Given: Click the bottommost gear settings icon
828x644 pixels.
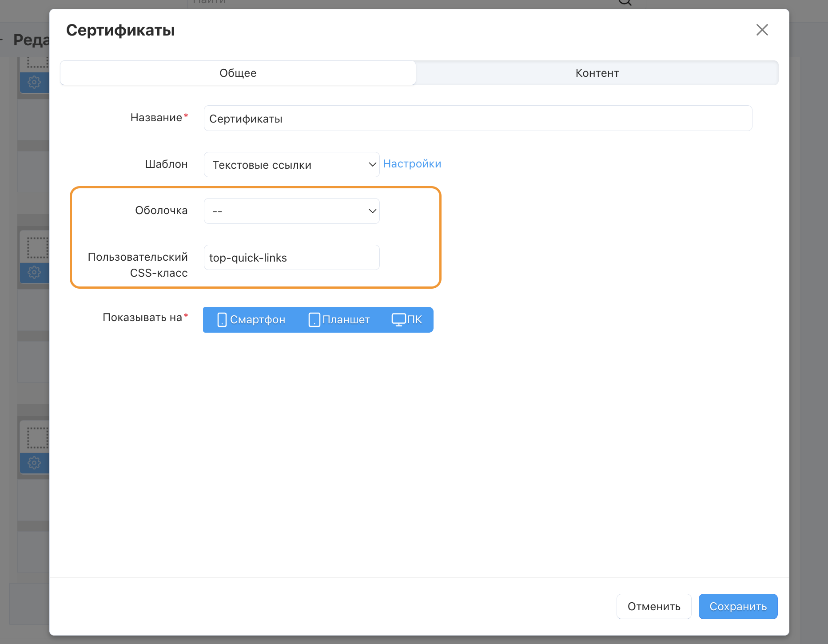Looking at the screenshot, I should (34, 463).
